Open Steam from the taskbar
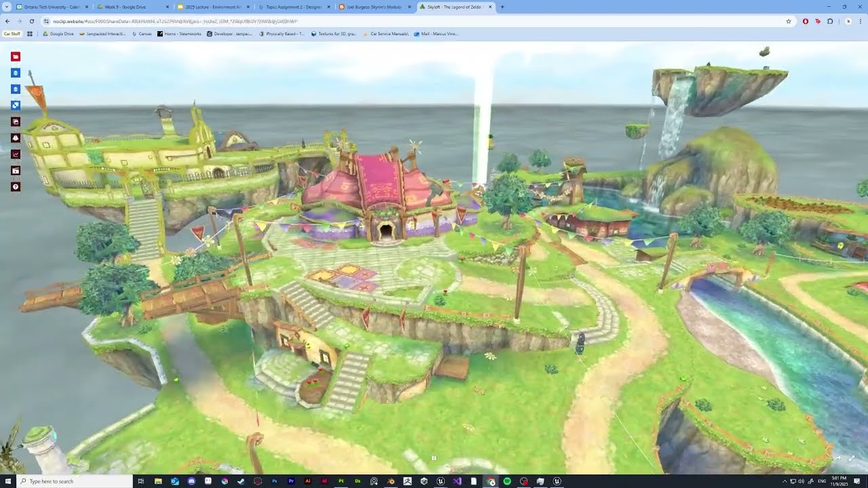The height and width of the screenshot is (488, 868). point(241,481)
